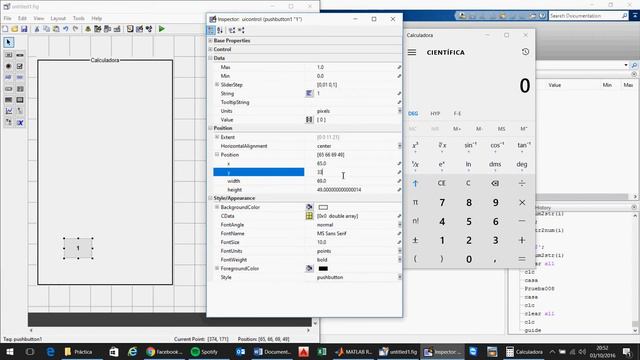Image resolution: width=640 pixels, height=360 pixels.
Task: Select the Axes component tool
Action: (9, 111)
